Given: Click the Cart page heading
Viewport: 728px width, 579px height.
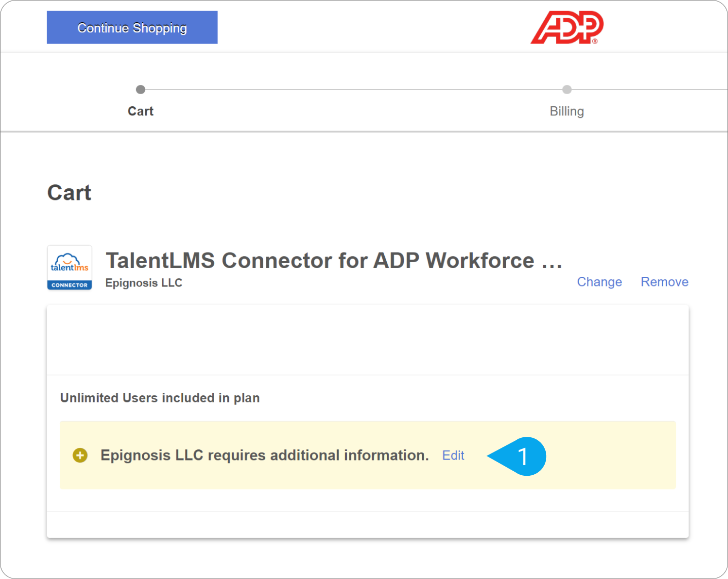Looking at the screenshot, I should (69, 192).
